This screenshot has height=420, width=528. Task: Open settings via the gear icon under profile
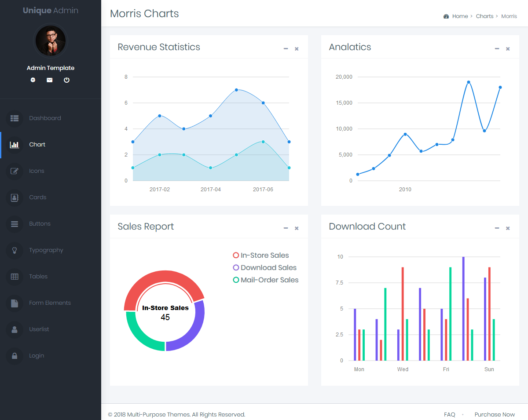[33, 80]
